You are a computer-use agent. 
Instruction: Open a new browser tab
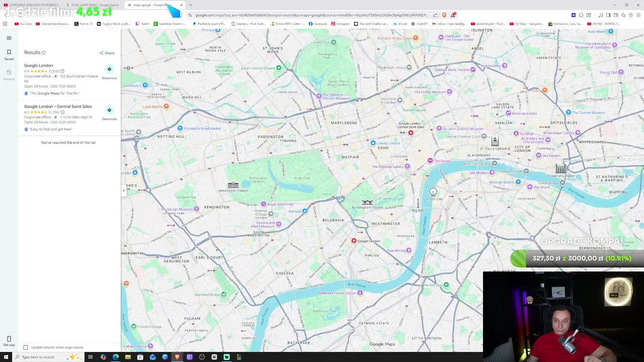(x=191, y=5)
